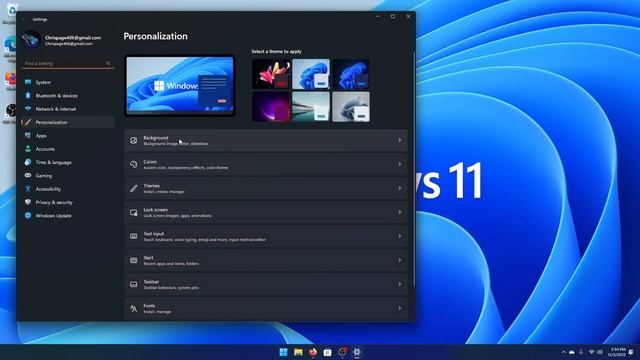Open the notification center icon
The height and width of the screenshot is (360, 640).
pyautogui.click(x=631, y=352)
